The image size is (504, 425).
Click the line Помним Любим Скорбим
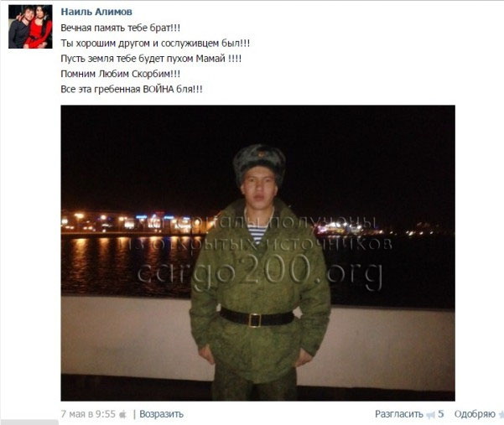click(x=121, y=74)
